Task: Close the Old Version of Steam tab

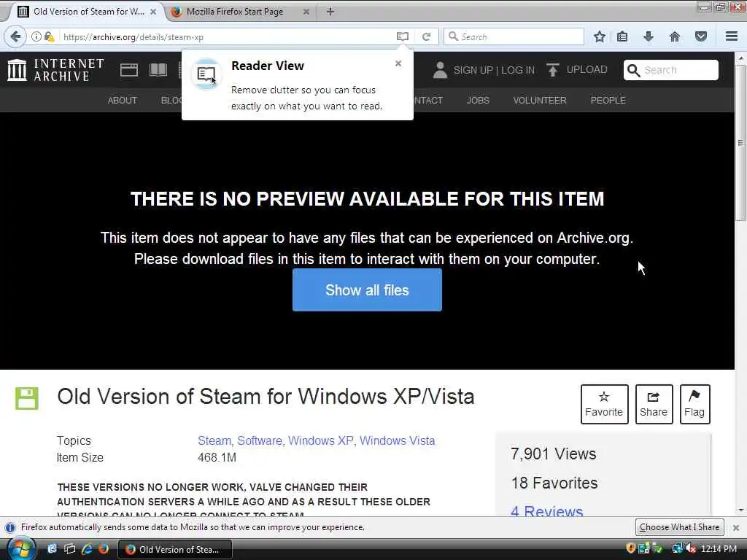Action: pos(153,12)
